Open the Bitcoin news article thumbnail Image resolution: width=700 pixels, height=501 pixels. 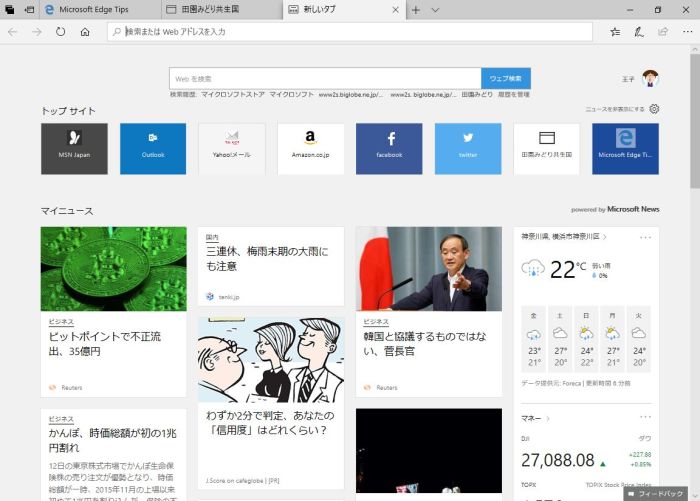click(113, 268)
